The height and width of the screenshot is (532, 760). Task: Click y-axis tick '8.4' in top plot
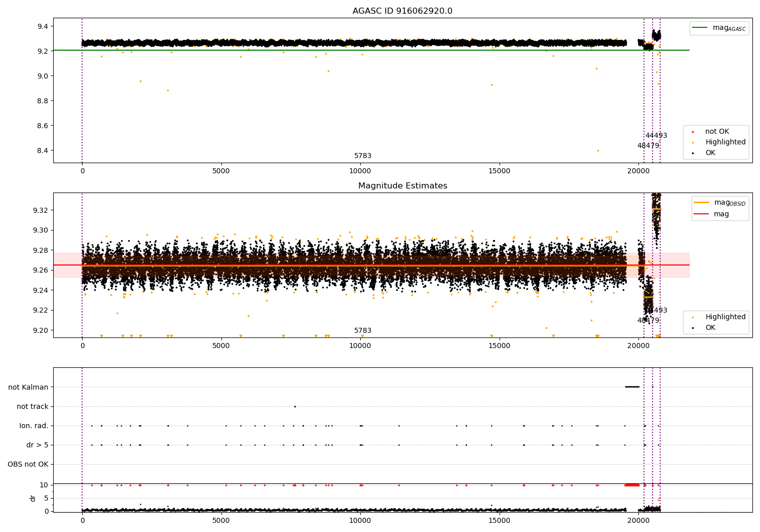[x=43, y=150]
